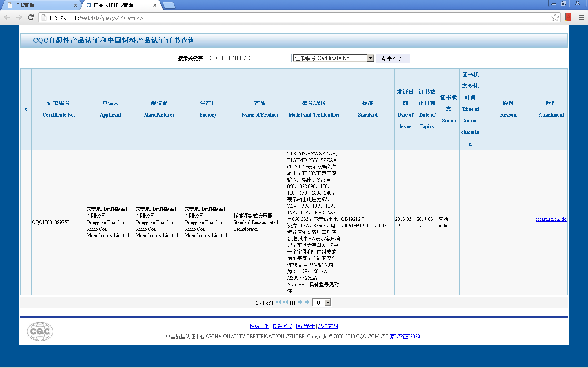Click the # column header
The image size is (588, 368).
(26, 109)
